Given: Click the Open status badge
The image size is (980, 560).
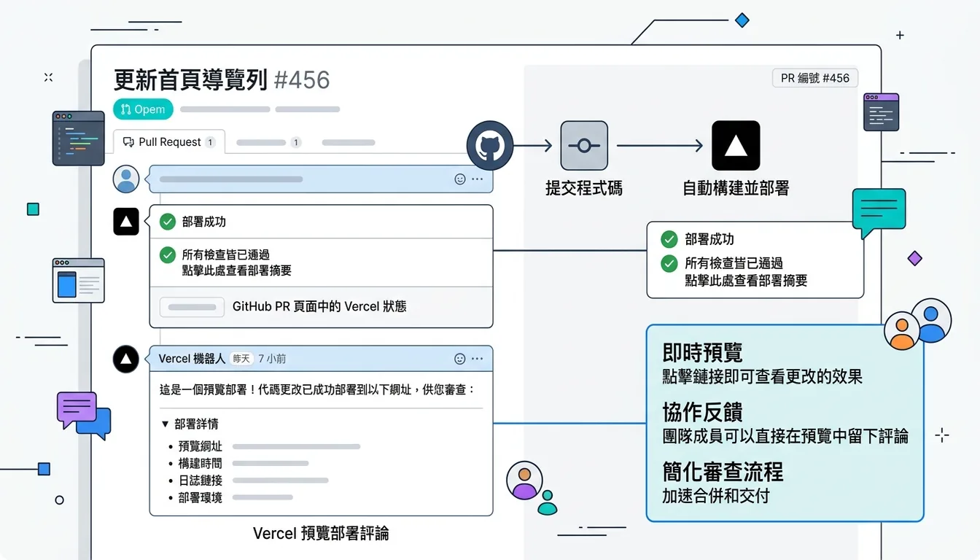Looking at the screenshot, I should point(143,109).
